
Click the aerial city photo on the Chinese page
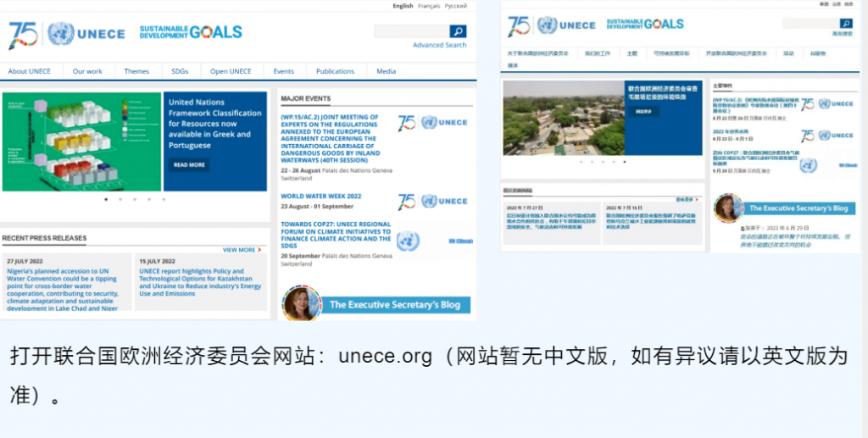tap(564, 118)
